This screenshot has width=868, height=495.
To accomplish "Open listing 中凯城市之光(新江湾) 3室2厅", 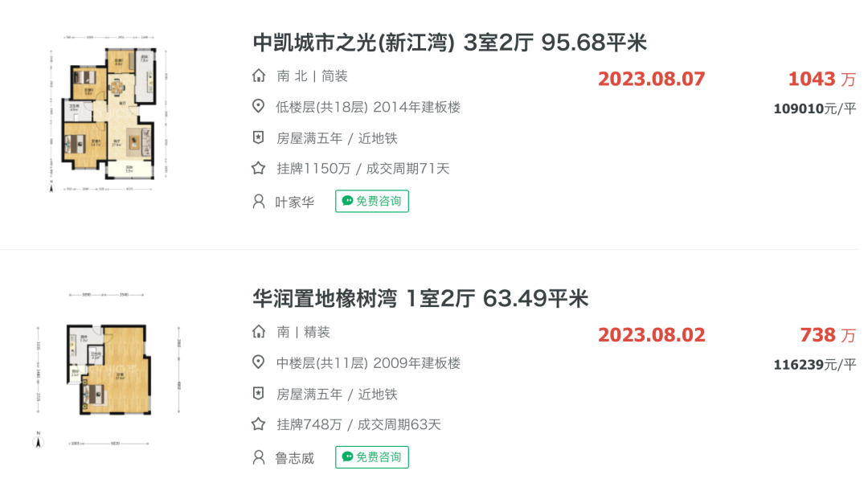I will click(x=449, y=43).
